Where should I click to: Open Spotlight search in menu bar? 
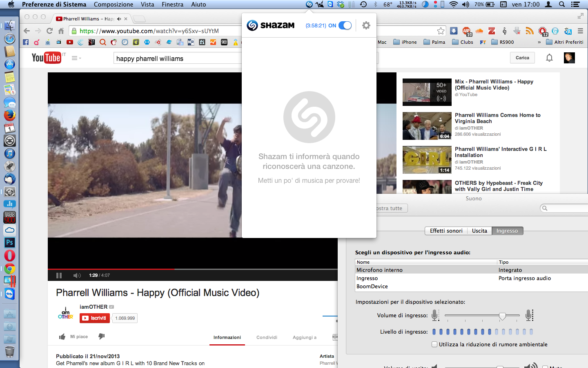click(562, 4)
